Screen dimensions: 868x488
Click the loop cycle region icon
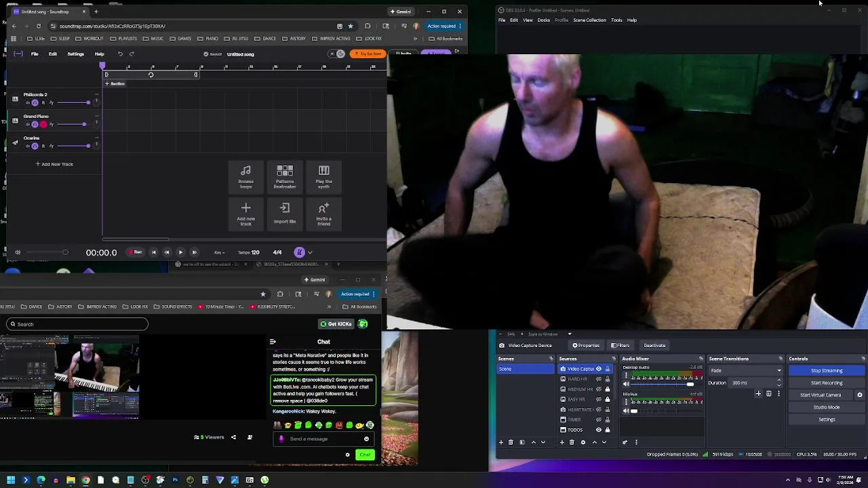(x=151, y=75)
